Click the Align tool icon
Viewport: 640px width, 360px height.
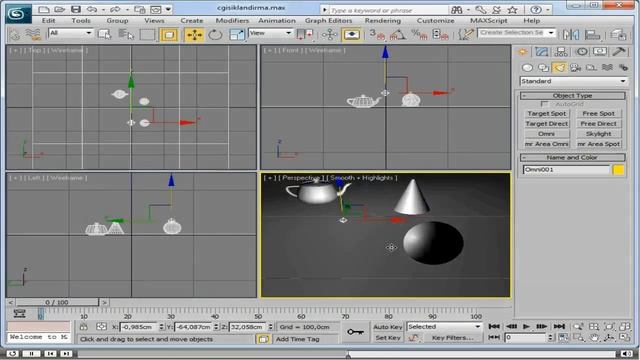592,34
